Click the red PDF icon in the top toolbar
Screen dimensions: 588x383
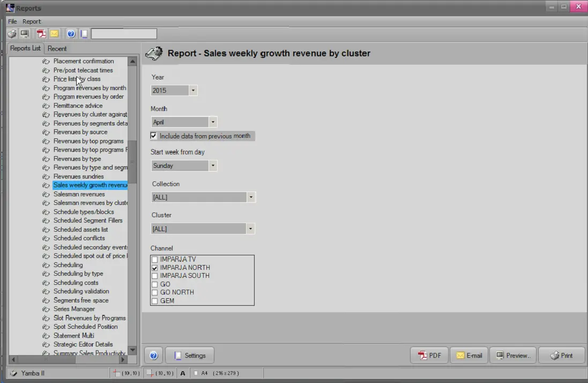click(41, 34)
